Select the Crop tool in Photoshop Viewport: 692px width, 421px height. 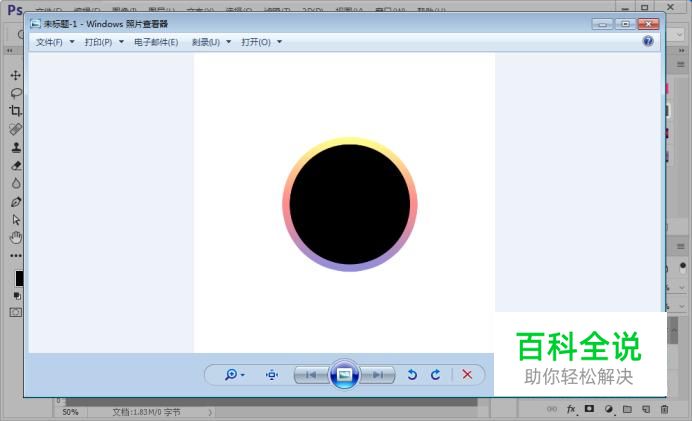coord(15,111)
